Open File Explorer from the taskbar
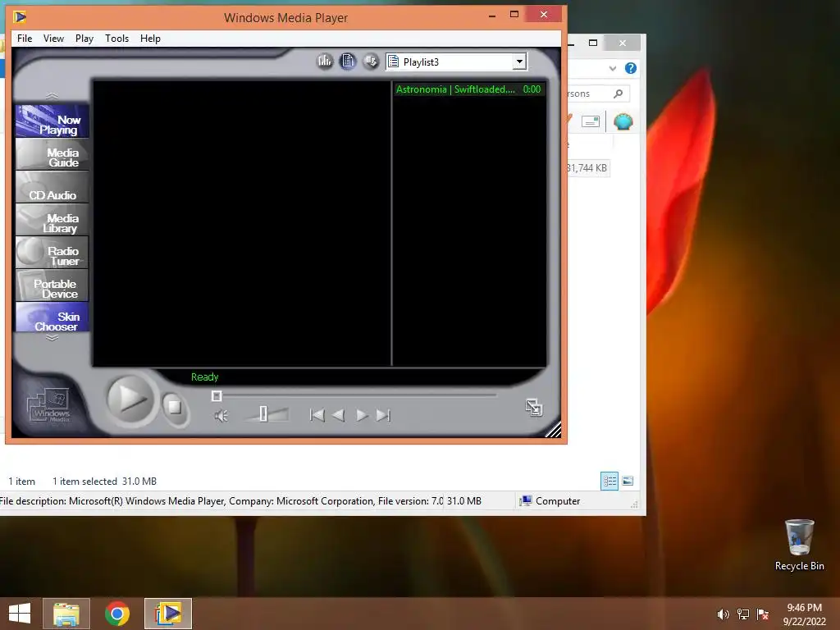 click(x=66, y=614)
